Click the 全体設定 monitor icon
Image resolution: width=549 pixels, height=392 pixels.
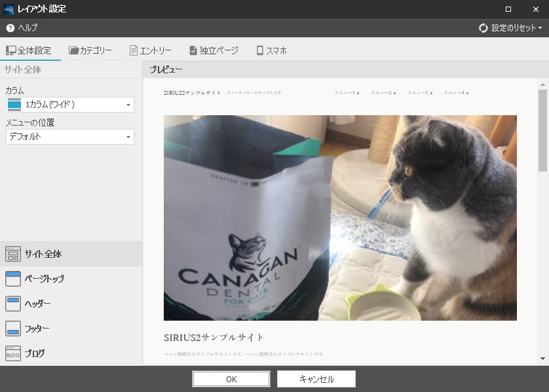11,50
